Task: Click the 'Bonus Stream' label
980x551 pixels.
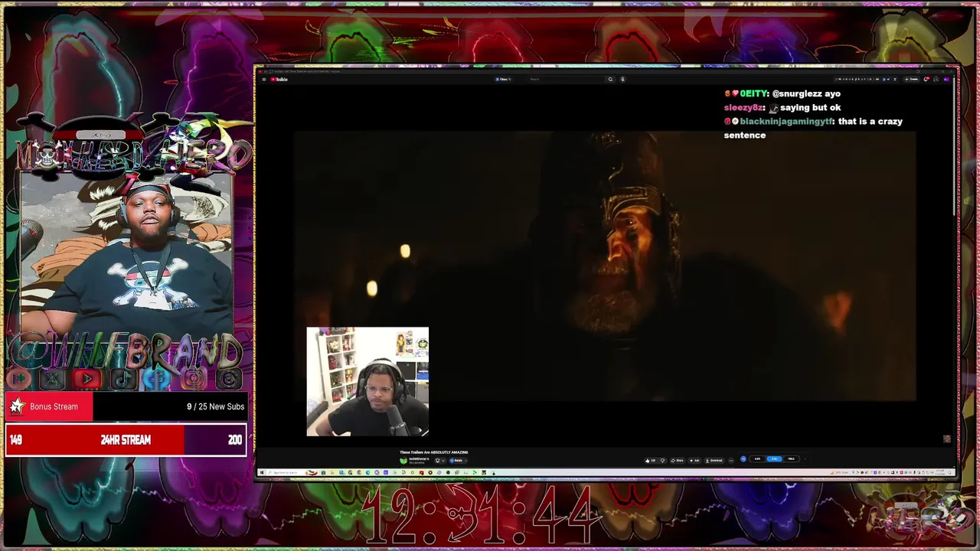Action: point(54,406)
